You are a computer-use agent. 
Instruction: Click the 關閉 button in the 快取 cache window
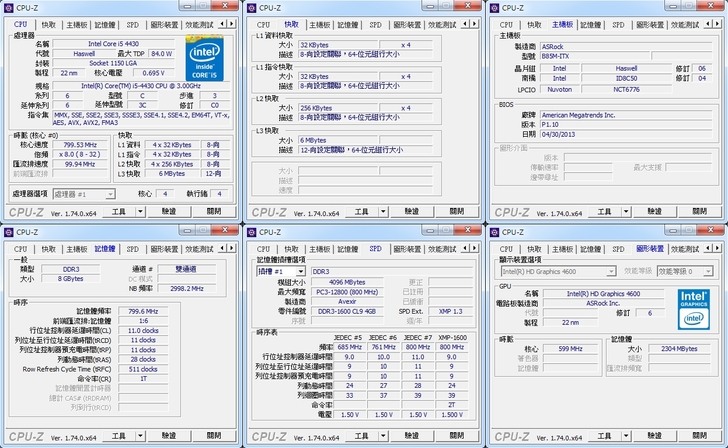tap(457, 212)
